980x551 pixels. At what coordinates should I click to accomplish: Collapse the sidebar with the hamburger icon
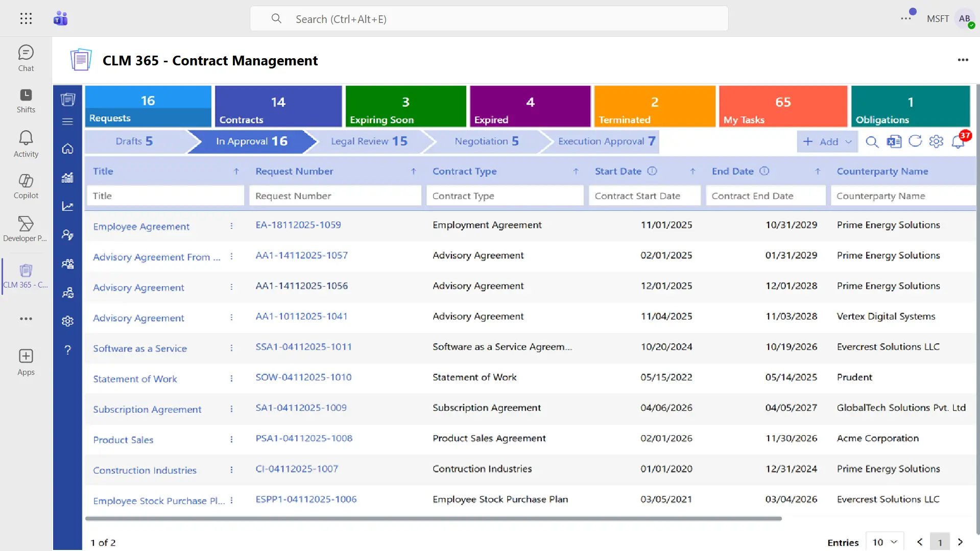67,122
